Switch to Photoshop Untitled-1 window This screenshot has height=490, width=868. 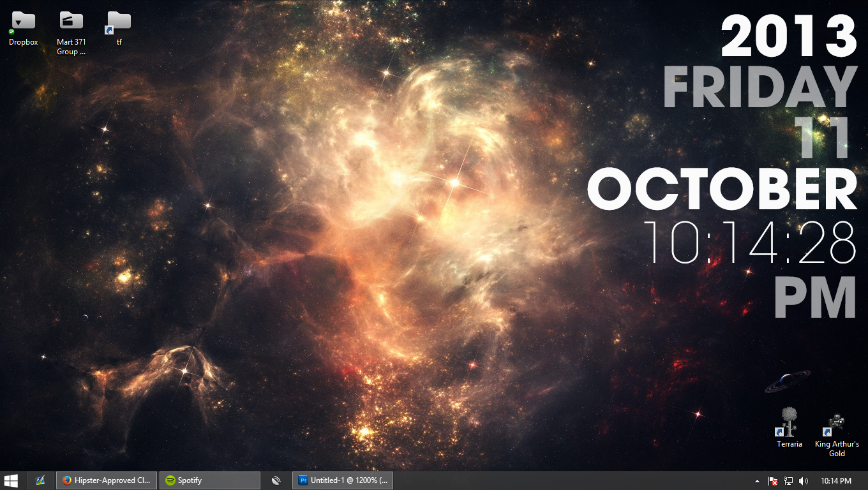pyautogui.click(x=343, y=480)
